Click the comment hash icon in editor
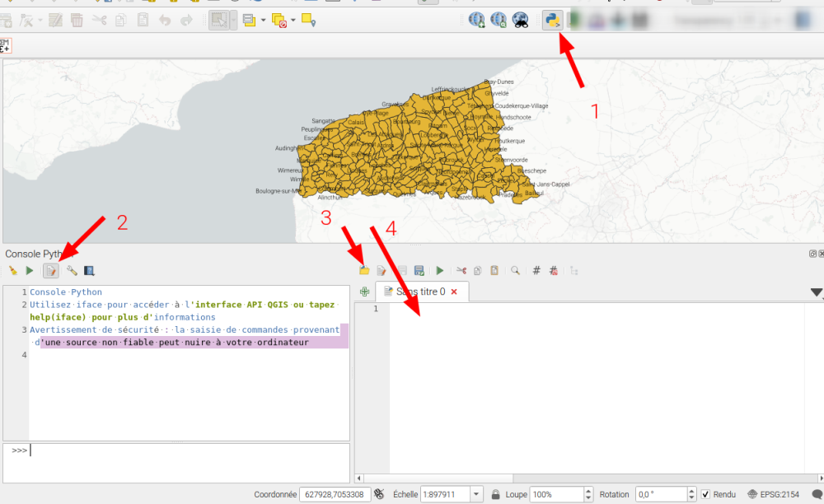This screenshot has width=824, height=504. tap(536, 270)
